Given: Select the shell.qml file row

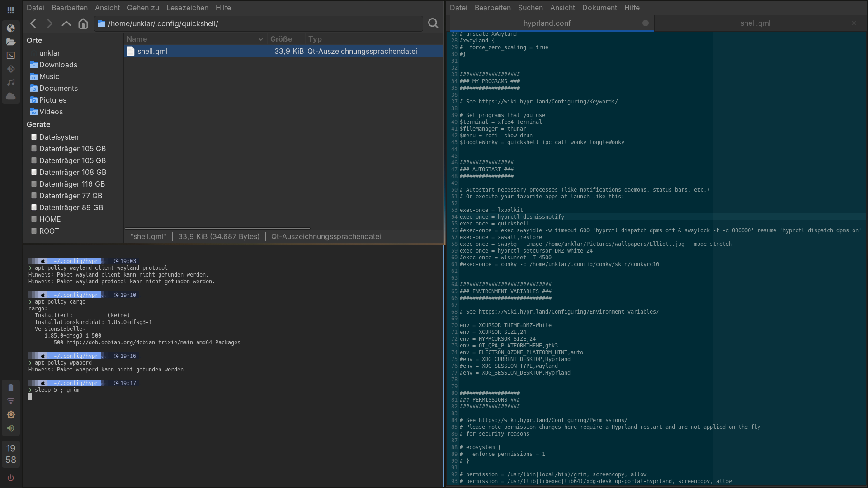Looking at the screenshot, I should pos(152,51).
